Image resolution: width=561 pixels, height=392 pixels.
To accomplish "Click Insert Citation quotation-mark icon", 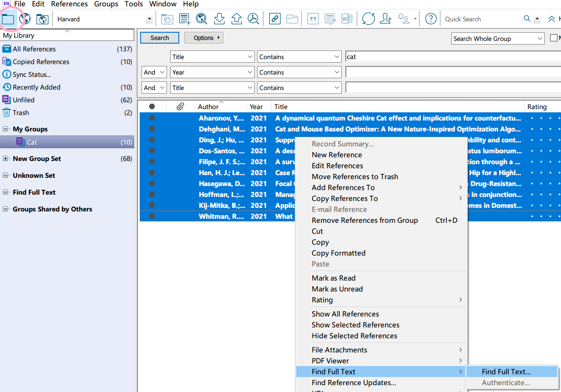I will [313, 19].
